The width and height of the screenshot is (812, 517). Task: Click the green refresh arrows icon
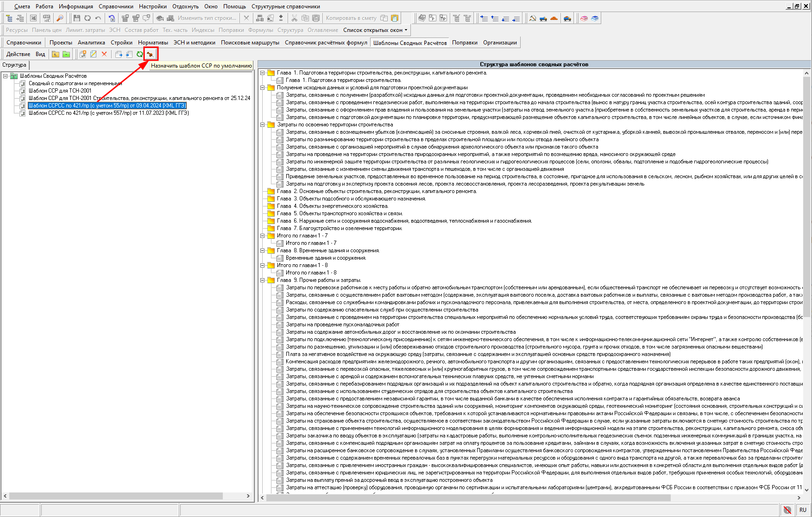tap(139, 54)
